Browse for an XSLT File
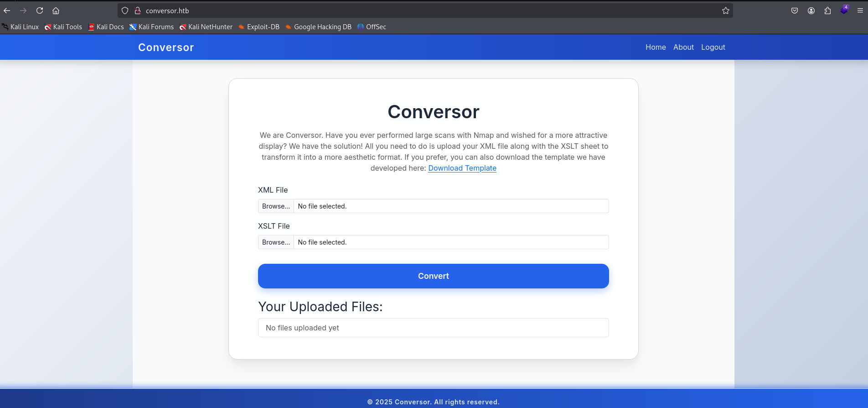Screen dimensions: 868x408 [x=276, y=242]
